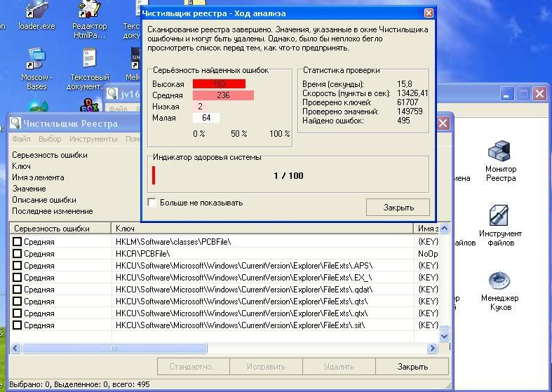Click the jv16 window title icon
This screenshot has width=552, height=392.
point(112,93)
